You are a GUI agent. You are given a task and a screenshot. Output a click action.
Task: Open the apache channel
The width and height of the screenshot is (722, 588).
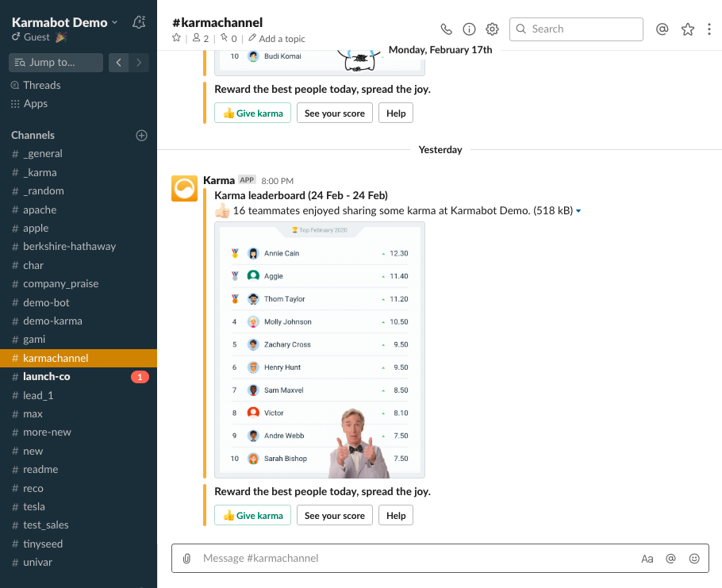79,210
